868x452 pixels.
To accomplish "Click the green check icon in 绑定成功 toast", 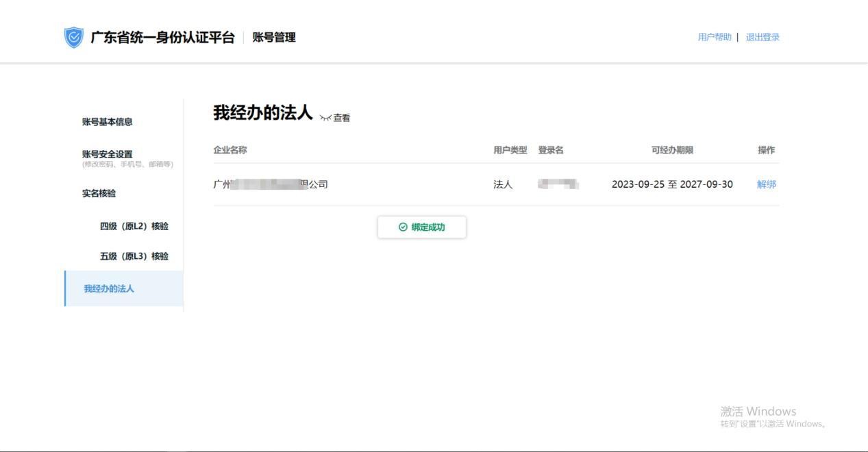I will [402, 227].
